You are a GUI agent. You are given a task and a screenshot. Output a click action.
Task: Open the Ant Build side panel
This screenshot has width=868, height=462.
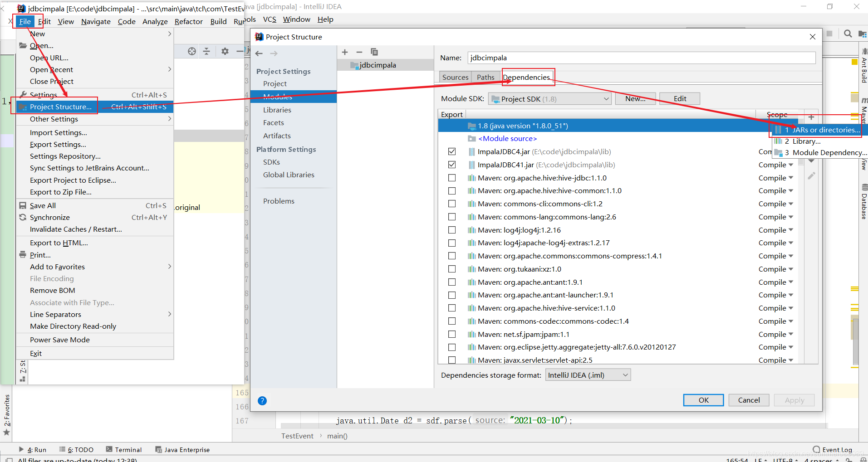[x=864, y=66]
